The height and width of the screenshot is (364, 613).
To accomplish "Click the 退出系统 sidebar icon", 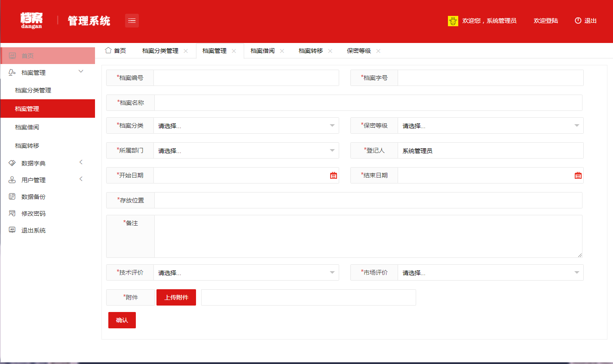I will coord(12,230).
